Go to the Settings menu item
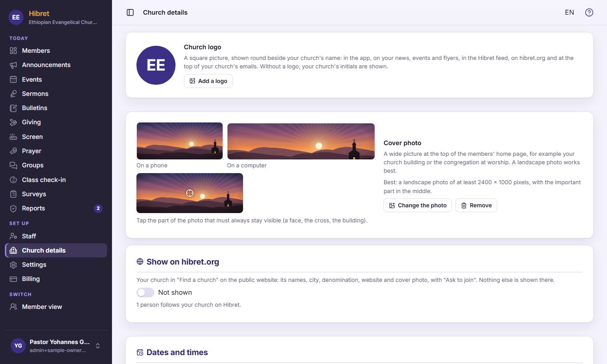607x364 pixels. coord(56,265)
